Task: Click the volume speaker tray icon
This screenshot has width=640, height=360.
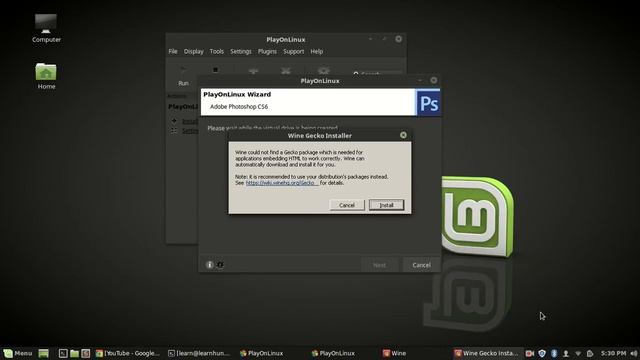Action: 633,353
